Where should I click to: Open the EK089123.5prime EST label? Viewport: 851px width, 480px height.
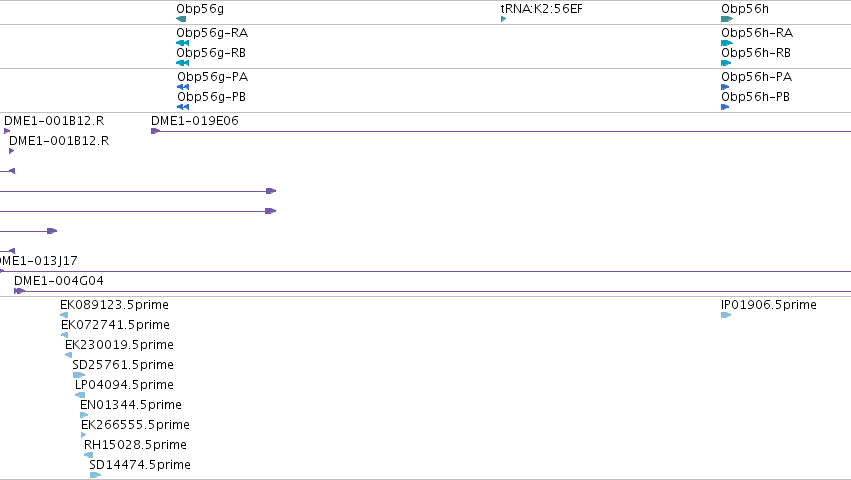pos(115,305)
